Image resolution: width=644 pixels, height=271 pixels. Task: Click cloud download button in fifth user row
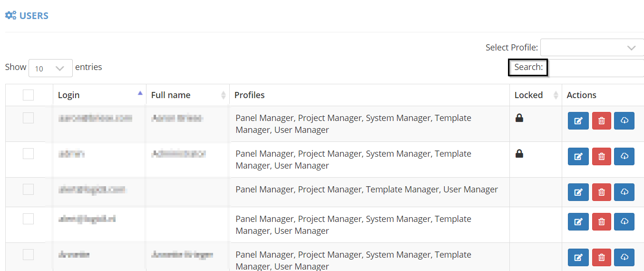pos(624,257)
